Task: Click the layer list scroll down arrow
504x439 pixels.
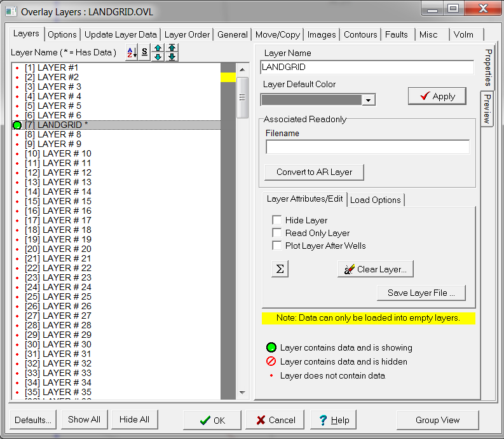Action: click(x=242, y=393)
